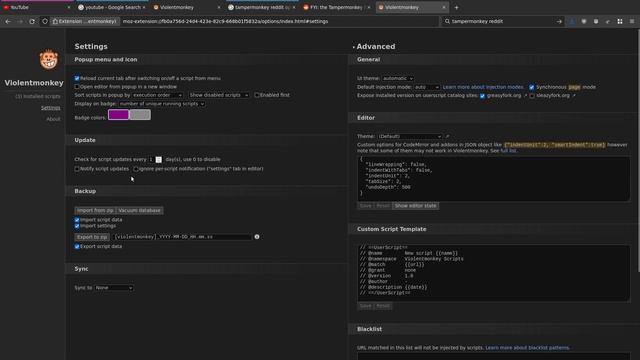Image resolution: width=640 pixels, height=360 pixels.
Task: Click Export to zip button
Action: point(92,237)
